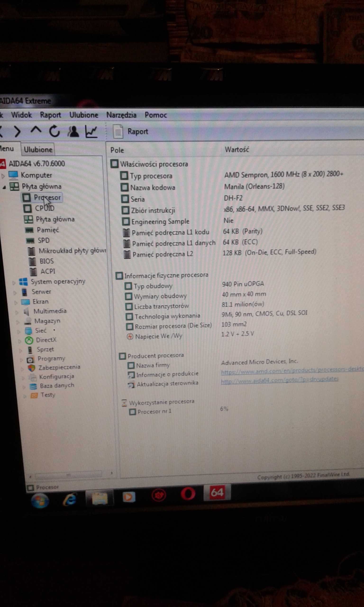Select the Programy tree item
This screenshot has height=607, width=364.
click(x=46, y=359)
